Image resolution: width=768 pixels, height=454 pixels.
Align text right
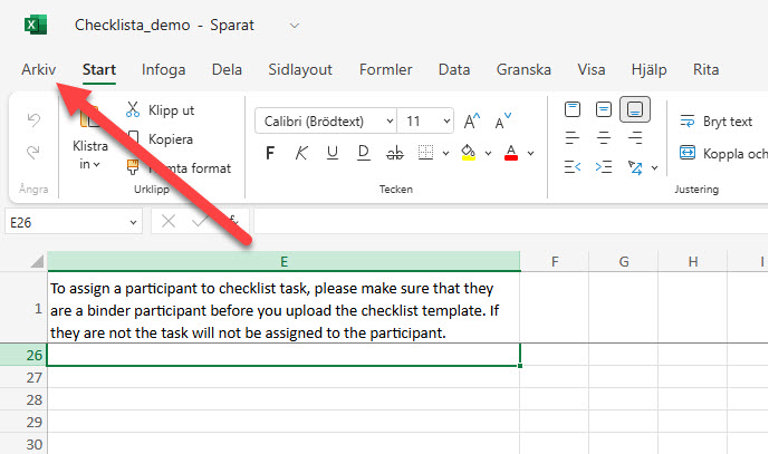coord(635,138)
